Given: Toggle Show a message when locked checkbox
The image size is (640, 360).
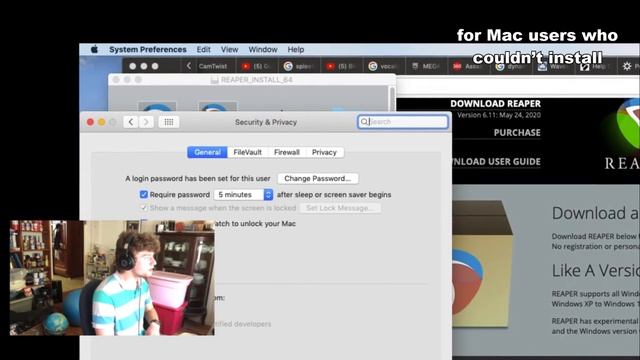Looking at the screenshot, I should pyautogui.click(x=144, y=208).
